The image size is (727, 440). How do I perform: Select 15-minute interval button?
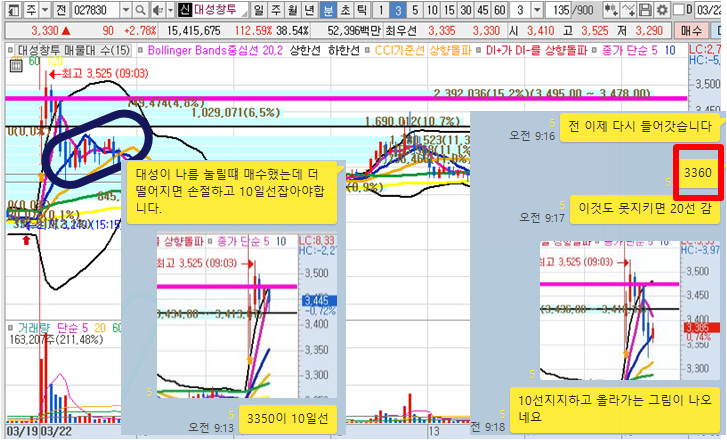pyautogui.click(x=449, y=10)
